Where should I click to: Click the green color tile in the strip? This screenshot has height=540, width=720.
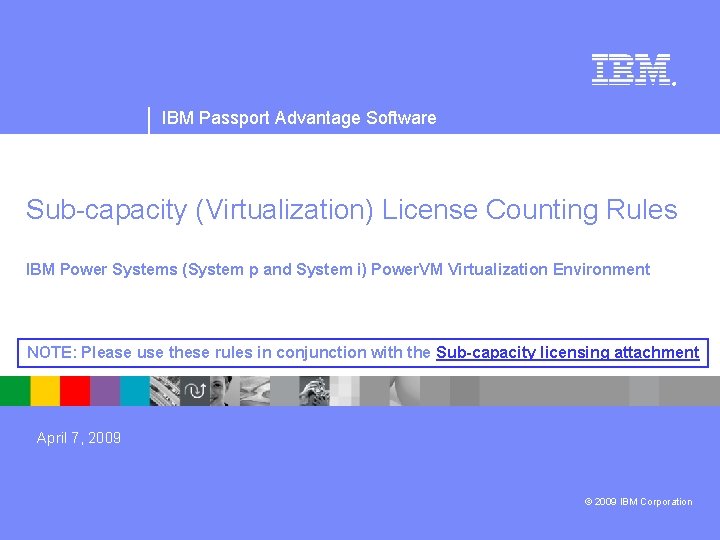pos(15,391)
